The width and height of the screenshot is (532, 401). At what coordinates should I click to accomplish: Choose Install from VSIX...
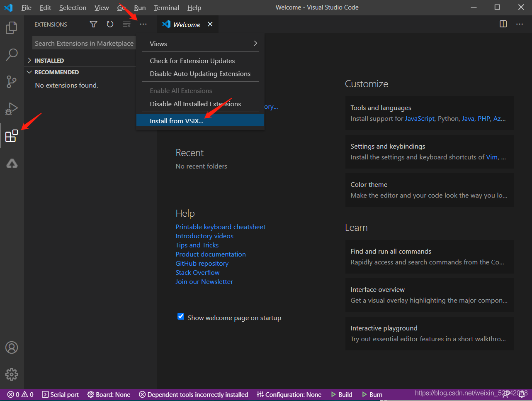click(x=200, y=121)
